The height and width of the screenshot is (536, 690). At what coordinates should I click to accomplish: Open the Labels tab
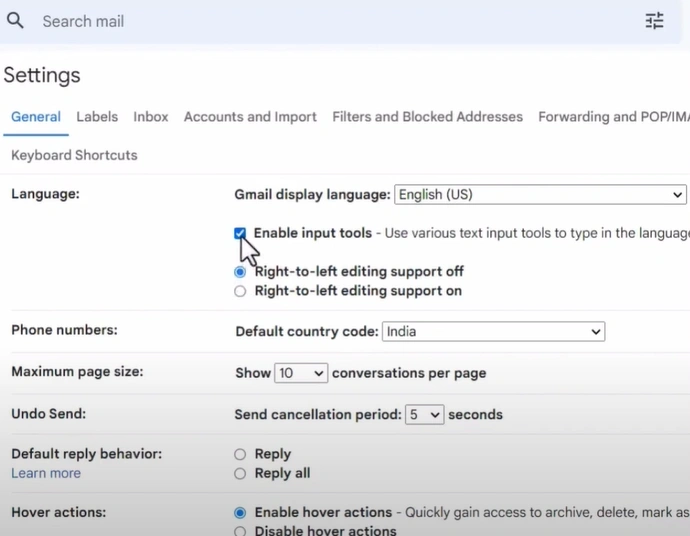coord(97,117)
